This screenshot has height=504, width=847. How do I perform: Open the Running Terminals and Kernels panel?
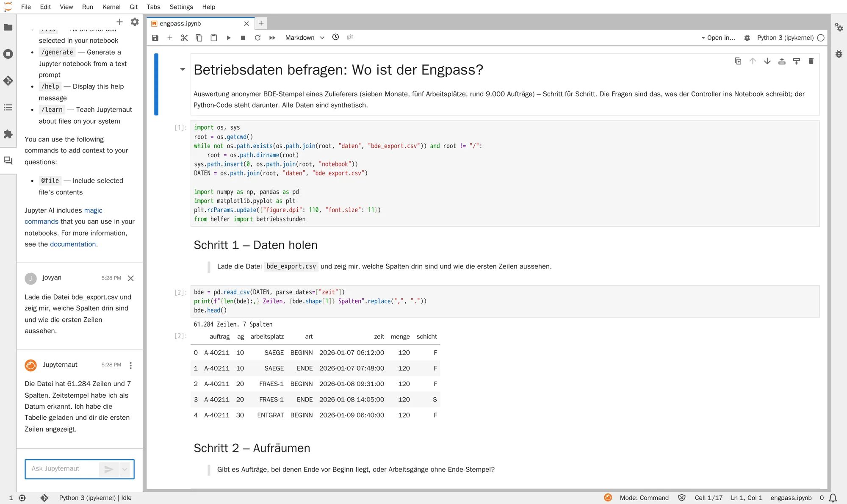[8, 54]
